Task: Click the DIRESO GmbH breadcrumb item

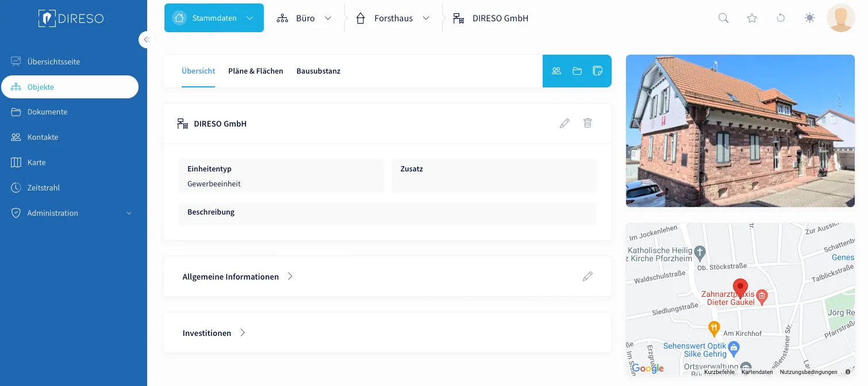Action: [x=491, y=18]
